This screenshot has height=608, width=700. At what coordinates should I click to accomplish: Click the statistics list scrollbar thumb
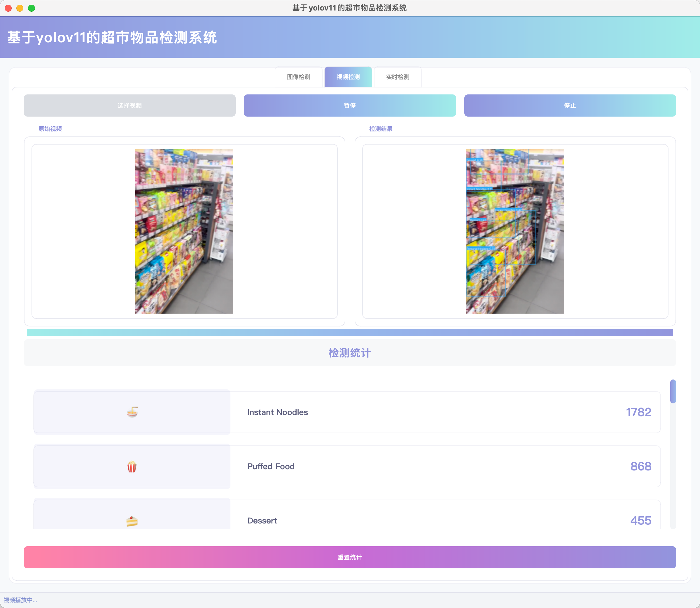point(673,391)
